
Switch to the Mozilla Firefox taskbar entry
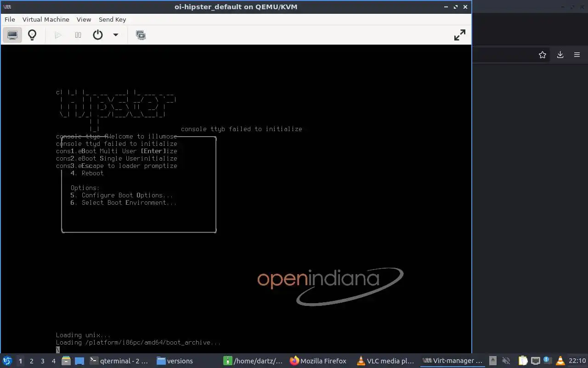[318, 361]
